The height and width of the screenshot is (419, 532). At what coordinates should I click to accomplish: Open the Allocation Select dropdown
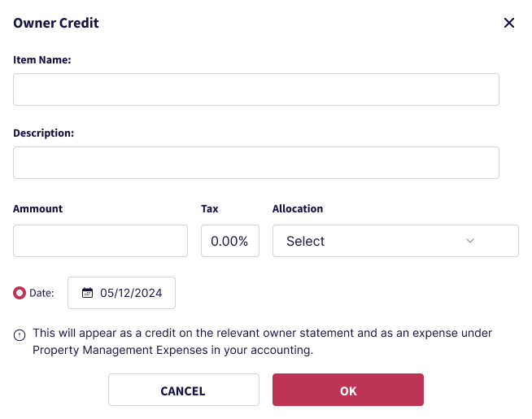click(x=395, y=241)
